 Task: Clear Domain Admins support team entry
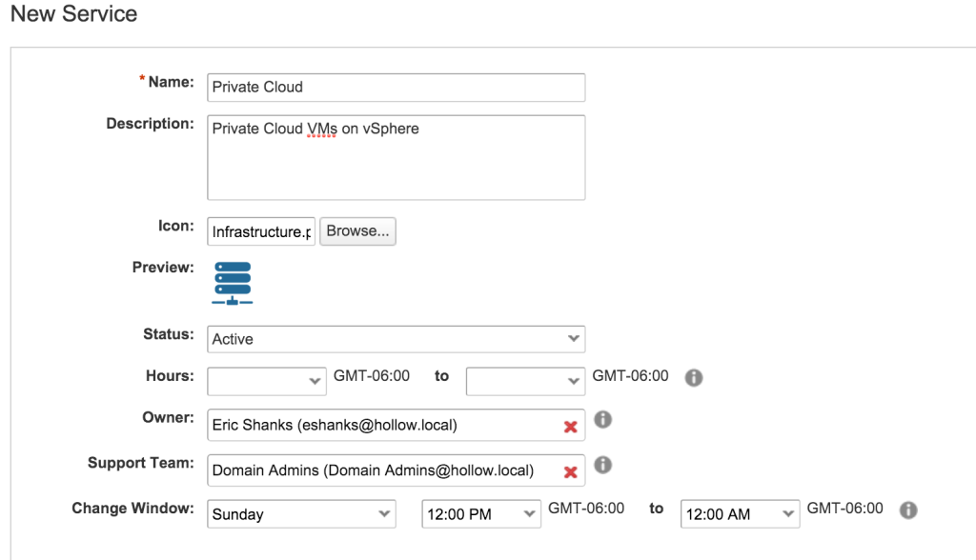[570, 471]
